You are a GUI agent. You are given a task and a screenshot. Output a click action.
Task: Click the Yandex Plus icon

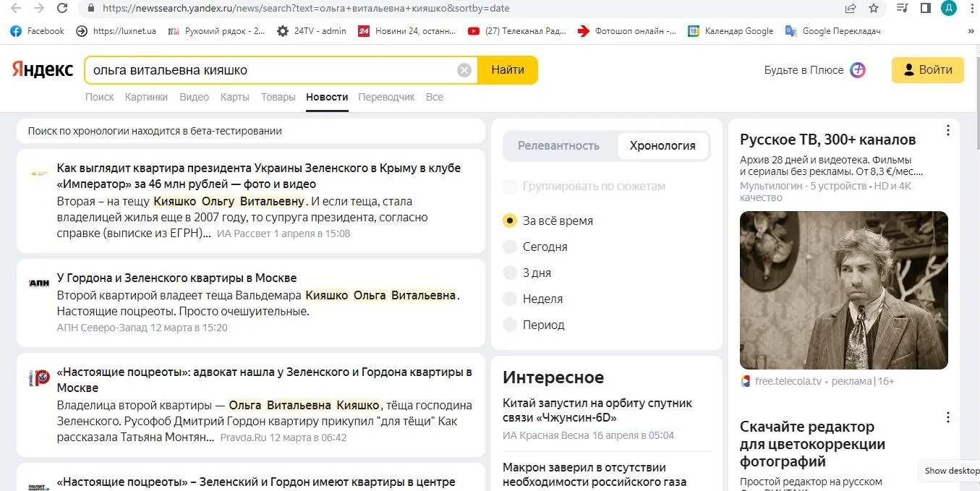pos(857,70)
